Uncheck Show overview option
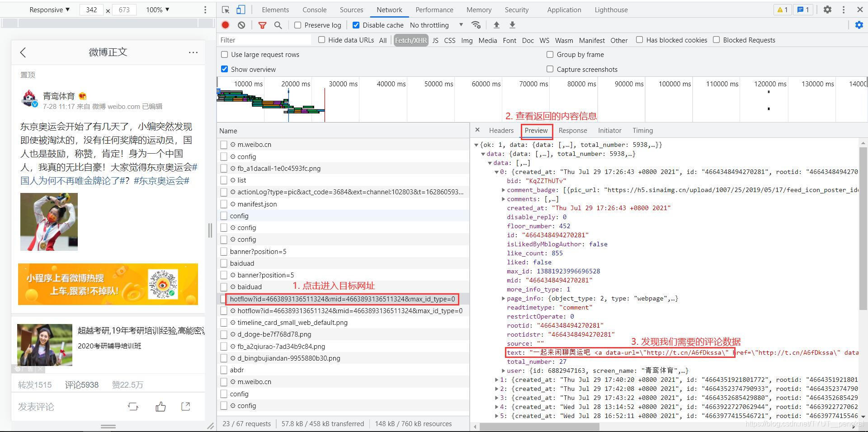This screenshot has width=868, height=432. coord(224,69)
